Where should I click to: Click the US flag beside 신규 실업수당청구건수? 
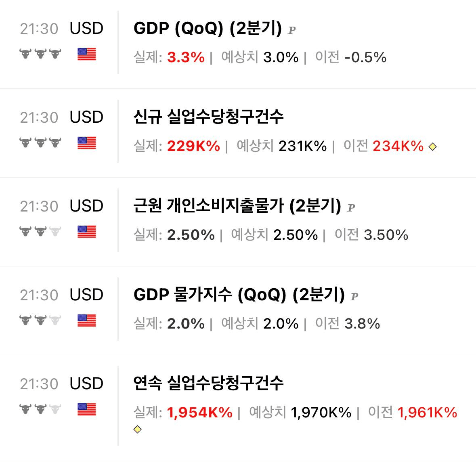(87, 143)
